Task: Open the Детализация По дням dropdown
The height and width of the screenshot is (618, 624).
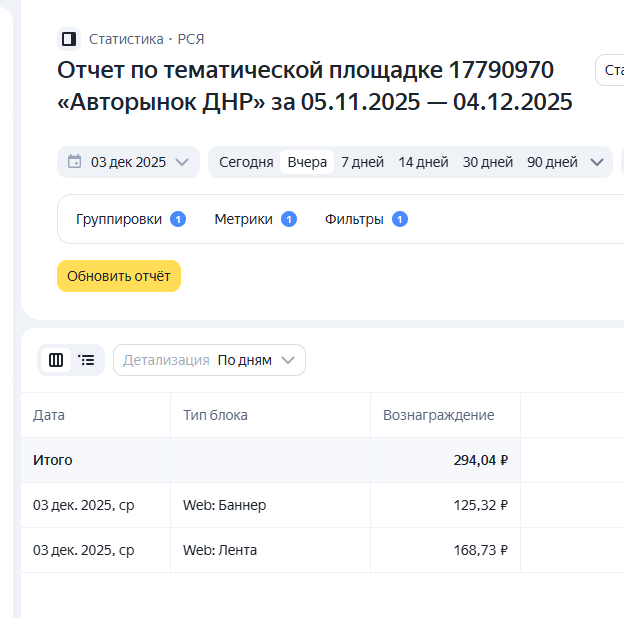Action: click(210, 360)
